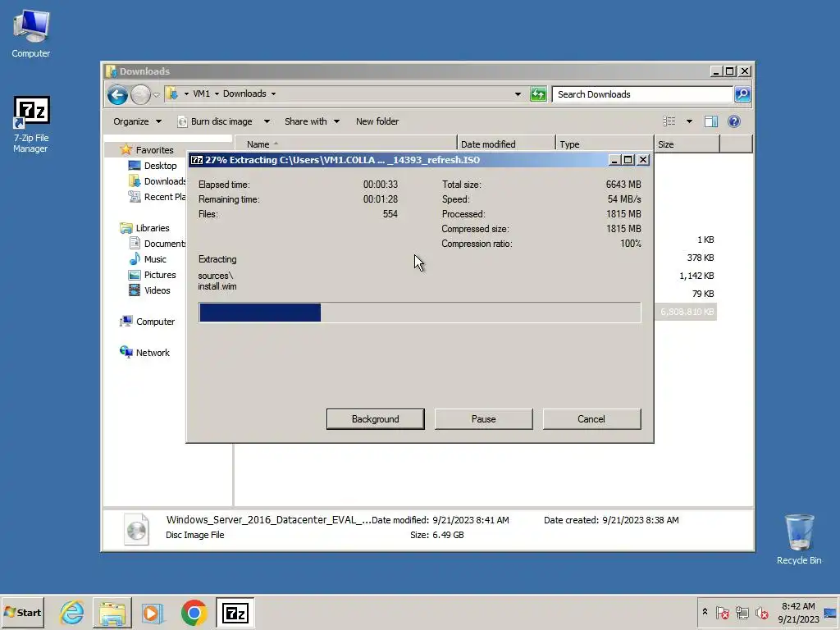
Task: Launch Internet Explorer from the taskbar
Action: tap(72, 613)
